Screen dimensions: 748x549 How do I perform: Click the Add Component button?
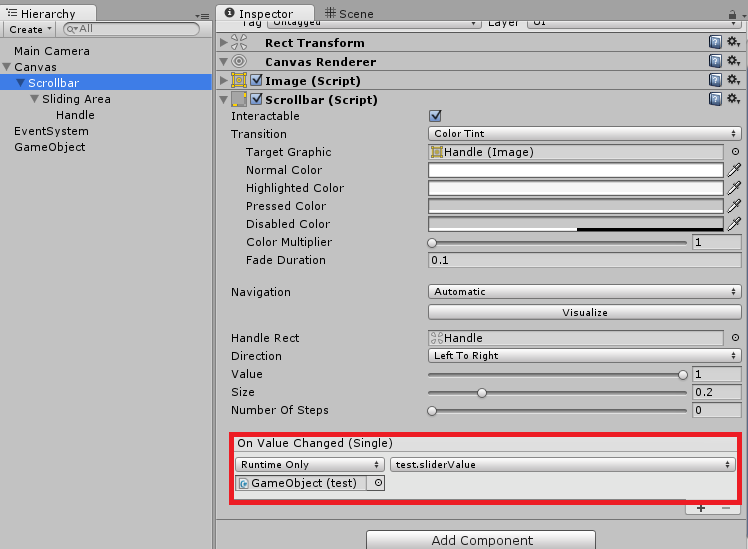(481, 540)
